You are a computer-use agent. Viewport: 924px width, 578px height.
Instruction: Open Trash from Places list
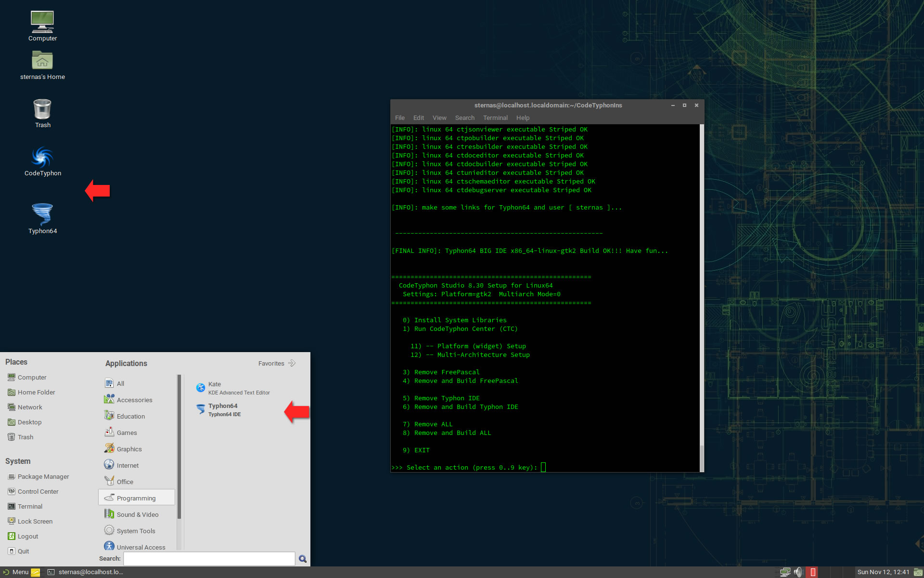click(x=21, y=437)
